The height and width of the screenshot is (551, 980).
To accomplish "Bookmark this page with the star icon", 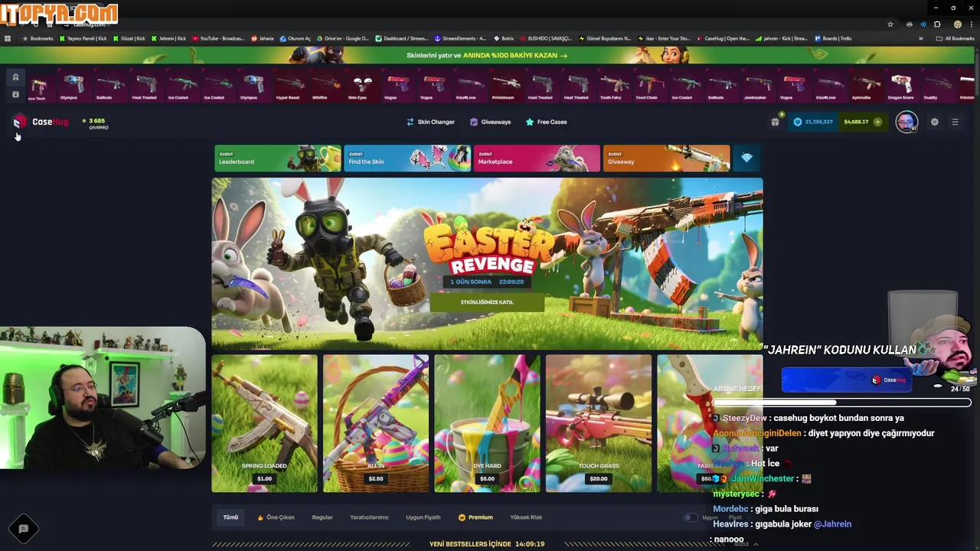I will pos(890,24).
